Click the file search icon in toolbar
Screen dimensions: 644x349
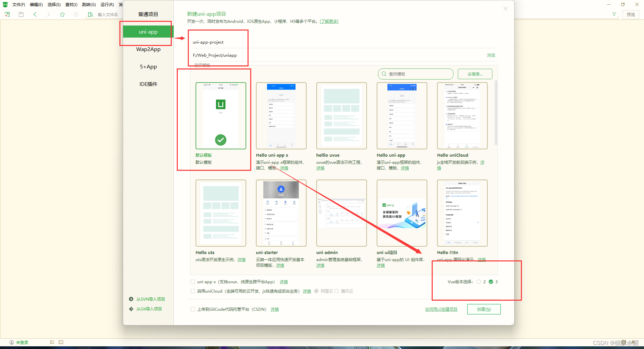coord(90,14)
